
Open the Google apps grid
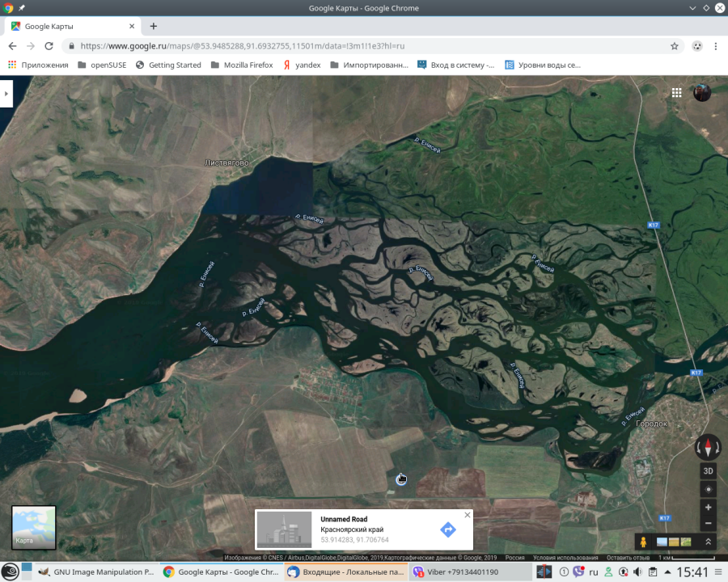pos(677,92)
